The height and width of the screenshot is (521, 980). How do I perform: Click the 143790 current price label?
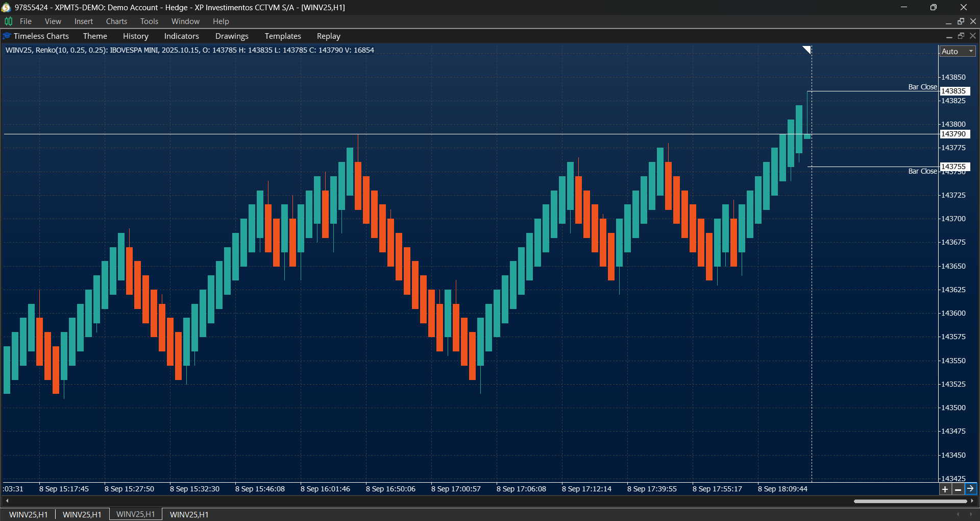(954, 134)
